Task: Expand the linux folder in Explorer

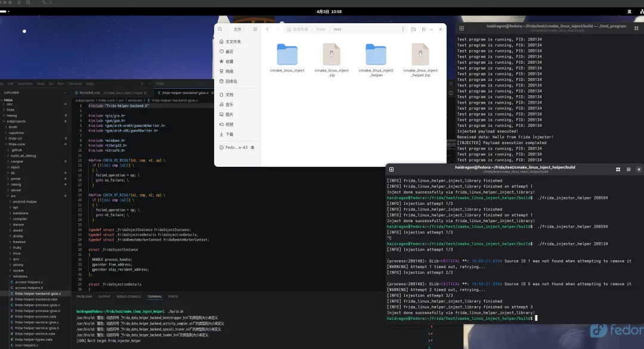Action: coord(17,254)
